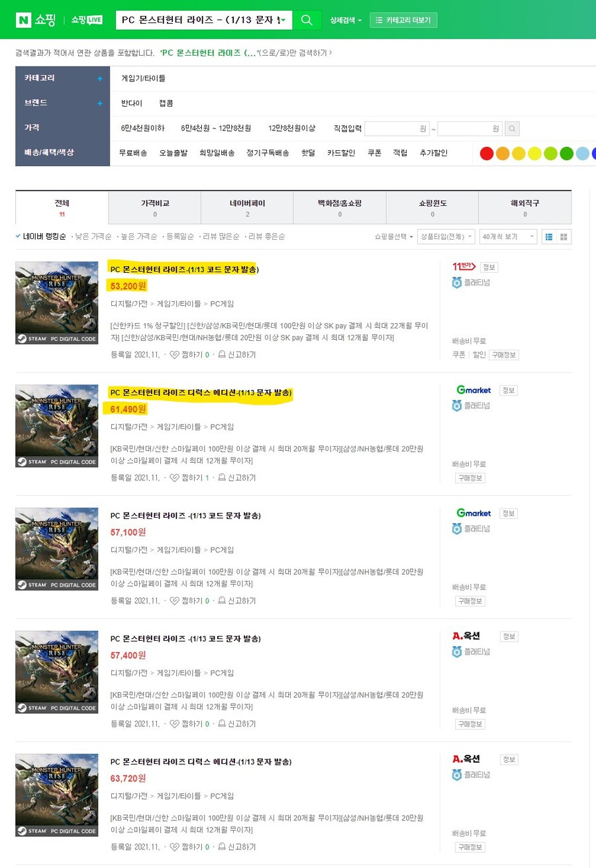Click the price range search icon
The height and width of the screenshot is (868, 596).
(x=513, y=128)
